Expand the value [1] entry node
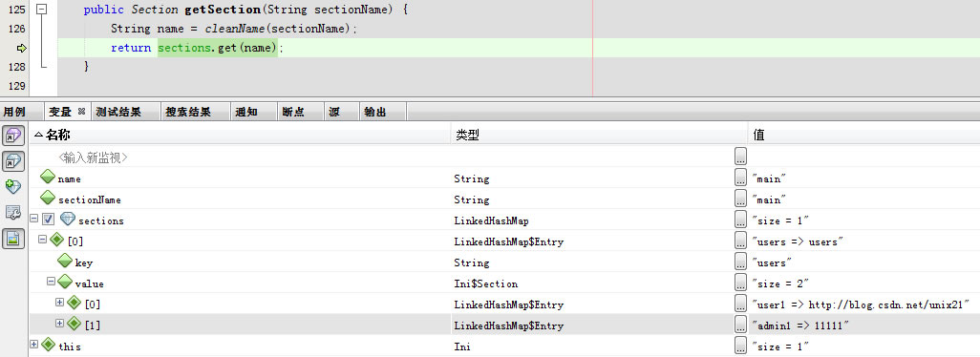Image resolution: width=980 pixels, height=357 pixels. [60, 324]
